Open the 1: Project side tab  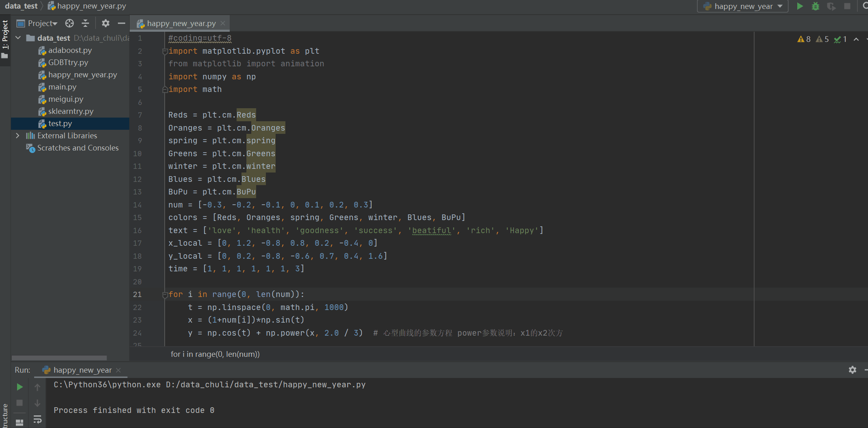tap(5, 39)
